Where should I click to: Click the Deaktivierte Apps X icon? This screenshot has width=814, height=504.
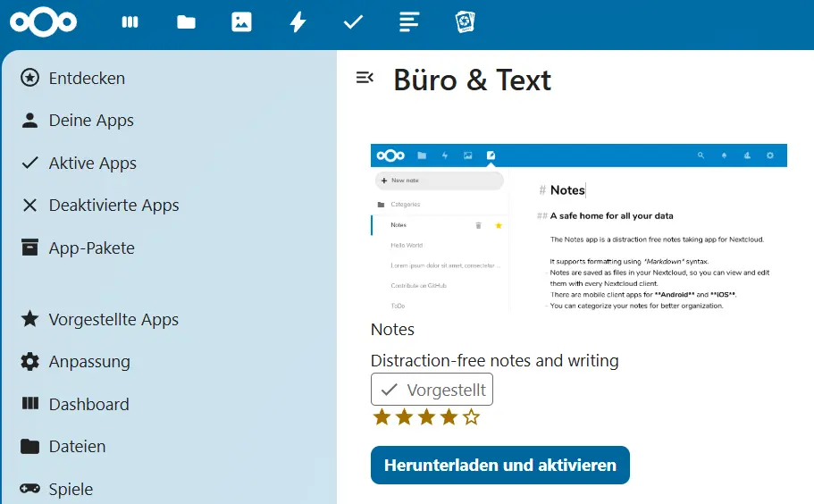pyautogui.click(x=29, y=205)
